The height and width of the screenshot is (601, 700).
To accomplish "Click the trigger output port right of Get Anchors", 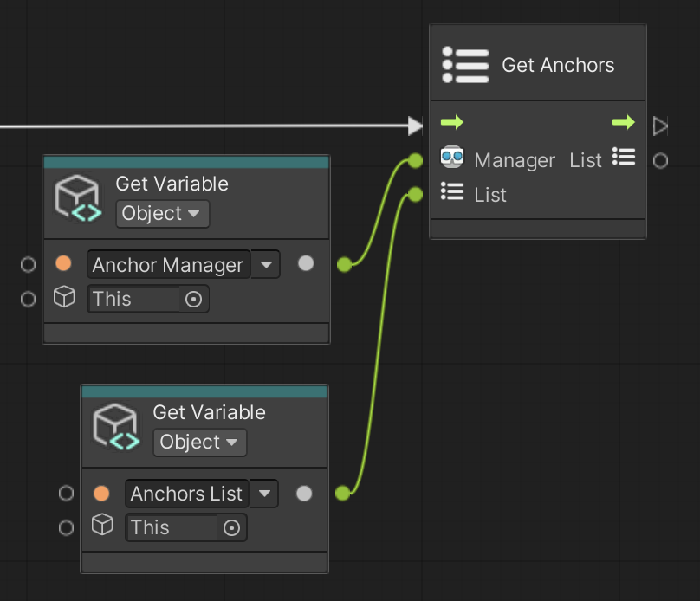I will 660,126.
